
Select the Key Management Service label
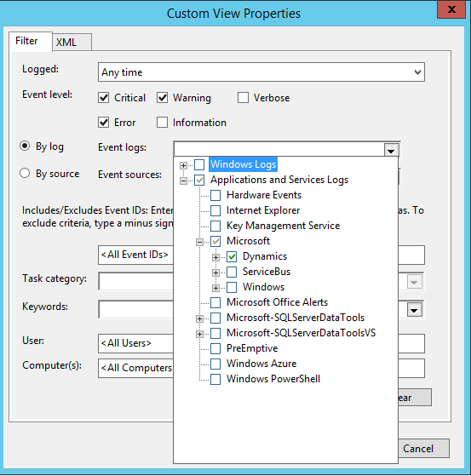(283, 226)
